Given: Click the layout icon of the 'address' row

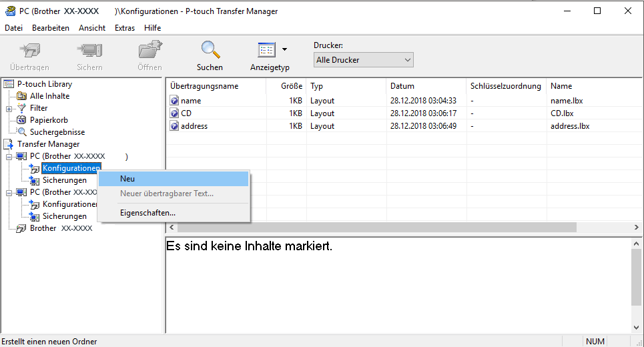Looking at the screenshot, I should pos(174,126).
